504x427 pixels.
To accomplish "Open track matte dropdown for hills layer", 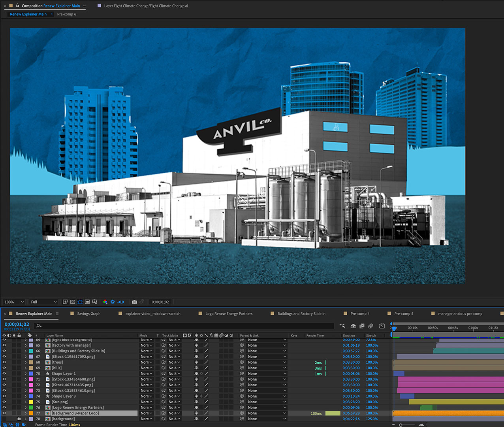I will click(174, 368).
